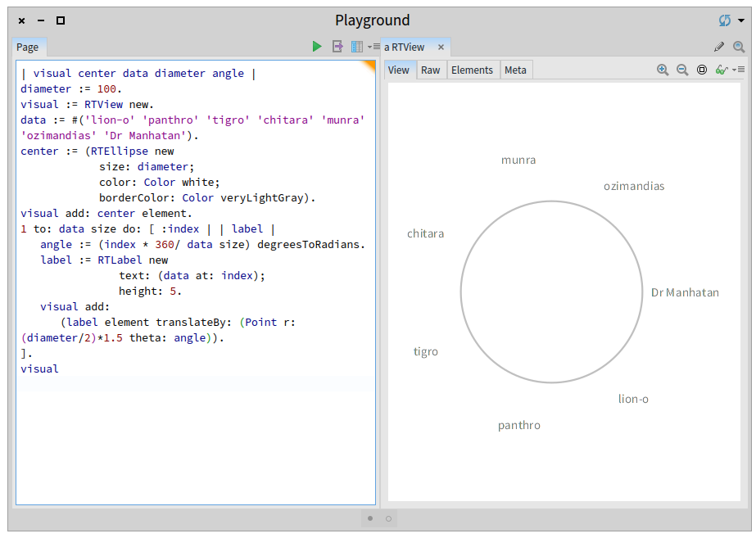The height and width of the screenshot is (538, 756).
Task: Click the fit-view target icon
Action: pyautogui.click(x=702, y=70)
